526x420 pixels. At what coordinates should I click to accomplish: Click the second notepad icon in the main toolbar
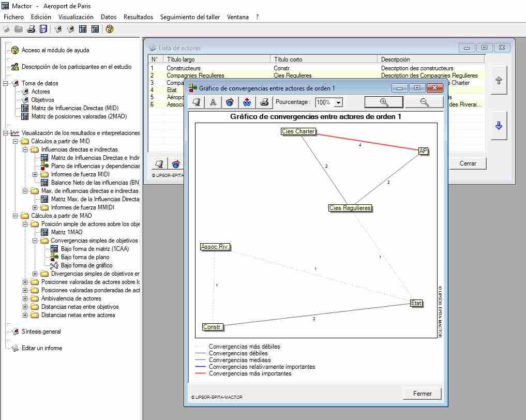coord(70,29)
